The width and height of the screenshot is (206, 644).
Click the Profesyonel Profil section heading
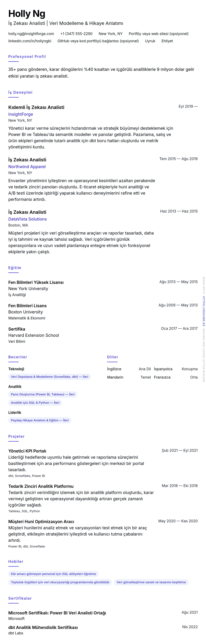point(27,57)
